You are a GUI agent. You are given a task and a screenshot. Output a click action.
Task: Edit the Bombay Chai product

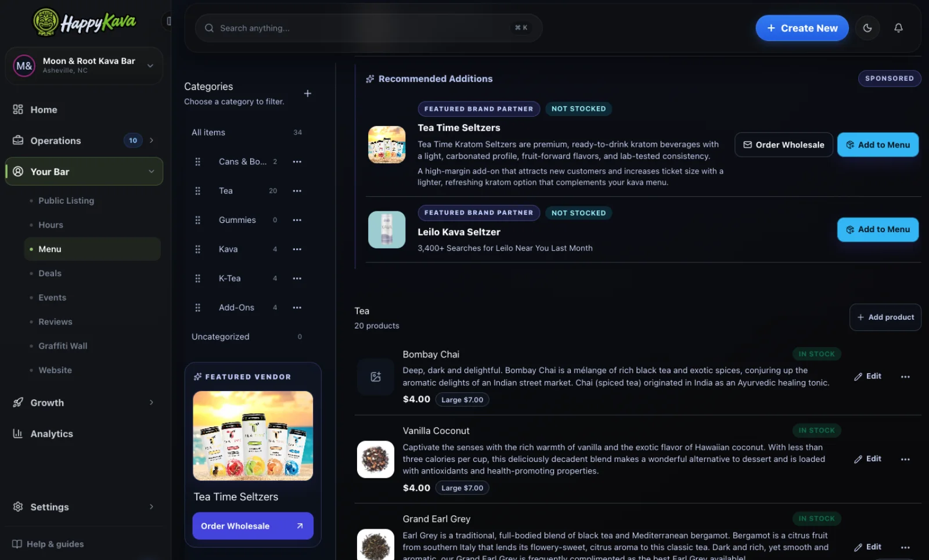(x=868, y=376)
